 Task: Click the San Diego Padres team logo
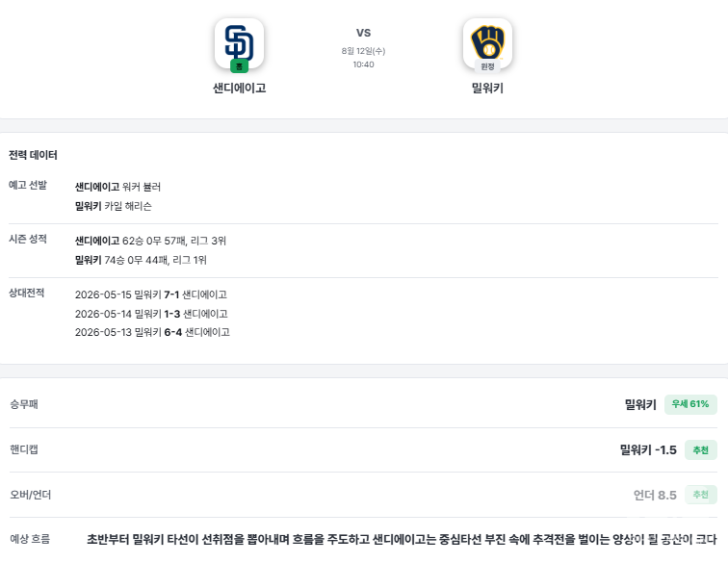[x=239, y=43]
